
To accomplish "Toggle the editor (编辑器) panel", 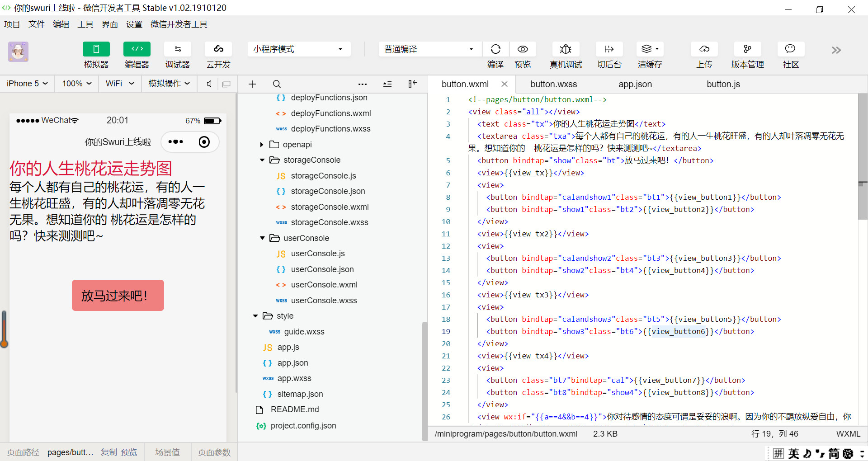I will click(x=137, y=49).
